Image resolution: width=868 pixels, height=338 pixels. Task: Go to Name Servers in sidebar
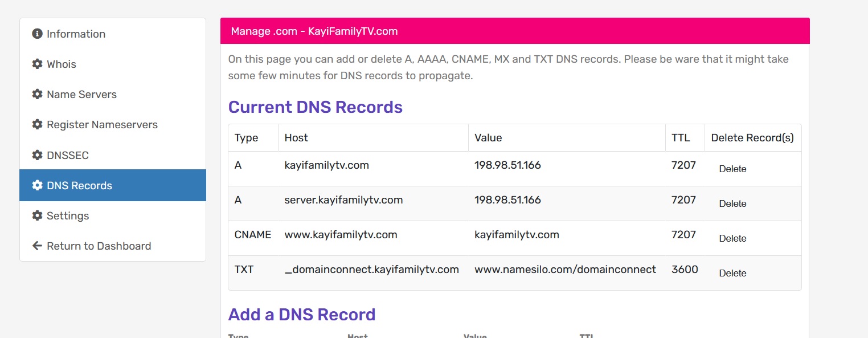(x=113, y=94)
